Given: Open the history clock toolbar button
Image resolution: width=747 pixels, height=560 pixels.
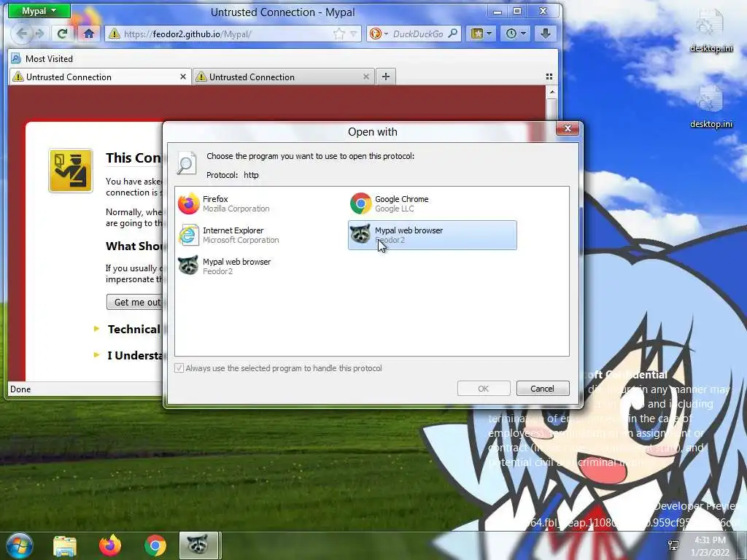Looking at the screenshot, I should pyautogui.click(x=515, y=34).
